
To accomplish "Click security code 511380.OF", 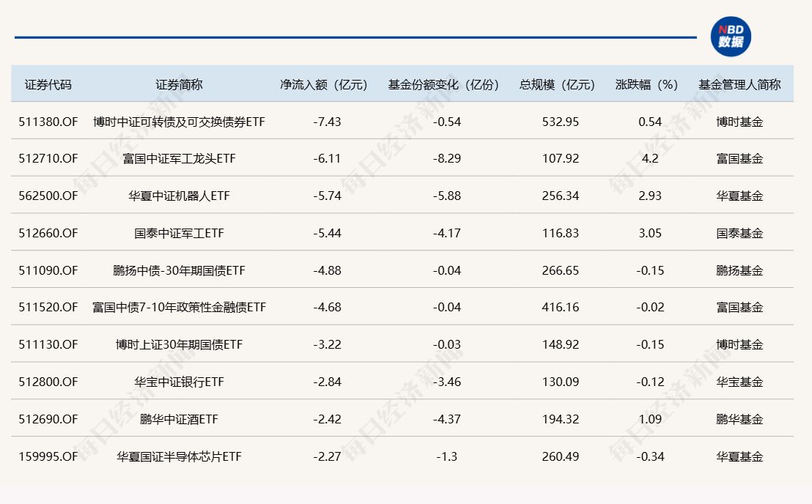I will tap(48, 122).
